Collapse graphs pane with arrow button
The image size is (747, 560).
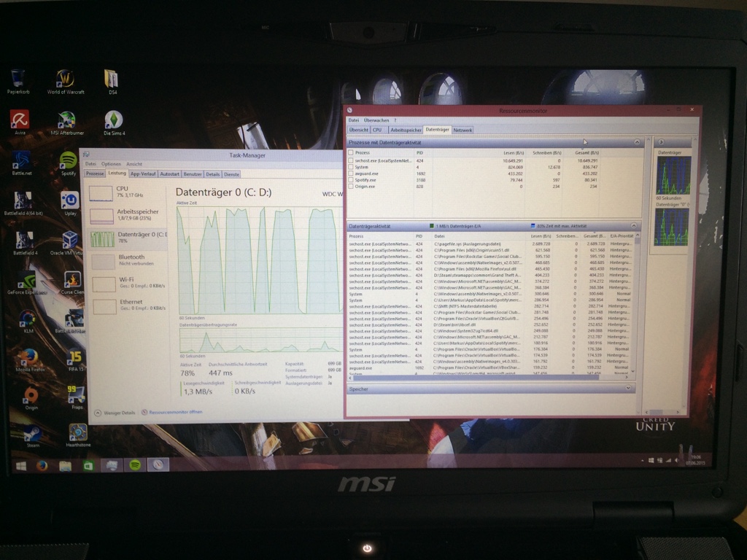tap(661, 142)
